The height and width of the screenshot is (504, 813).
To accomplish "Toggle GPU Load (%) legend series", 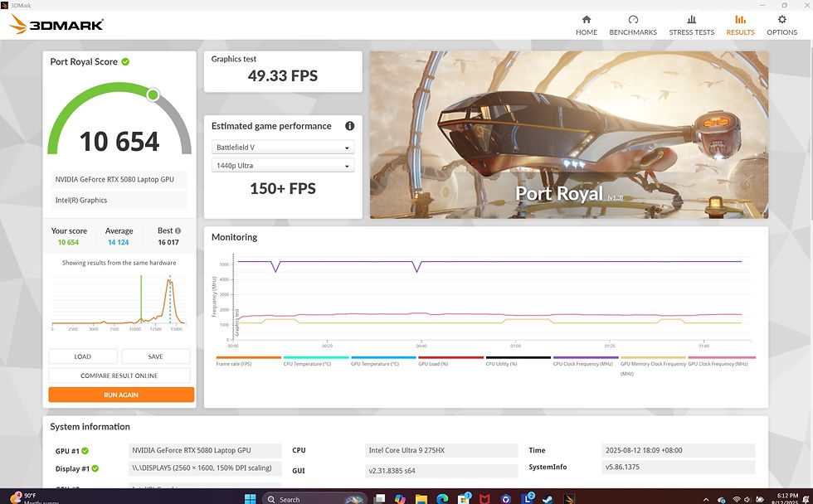I will point(450,361).
